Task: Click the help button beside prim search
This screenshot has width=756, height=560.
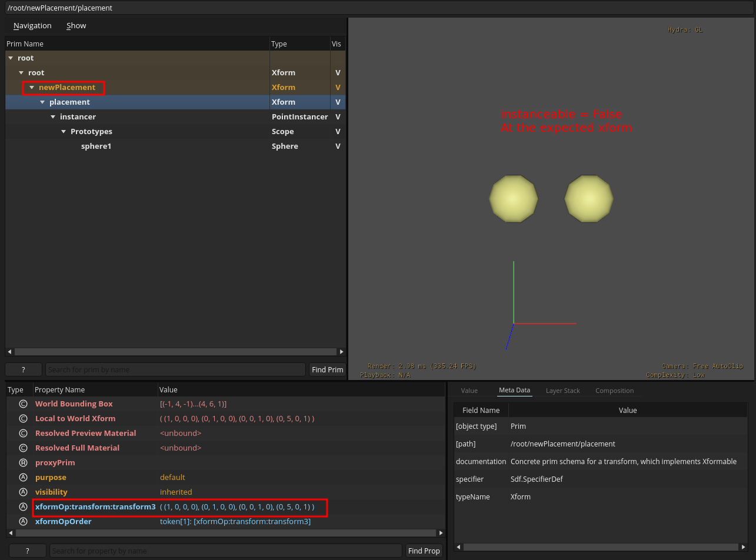Action: point(24,370)
